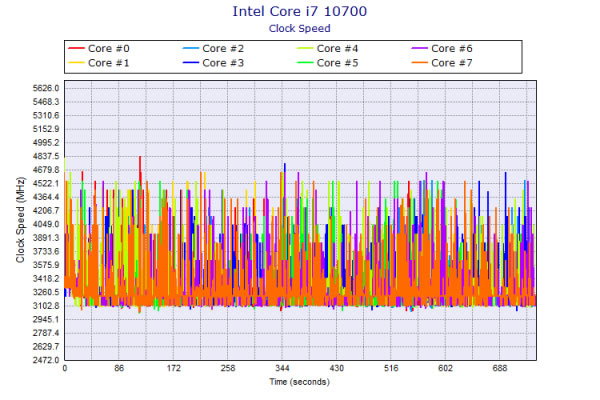Click the tall red Core #0 peak near 4837 MHz

140,163
